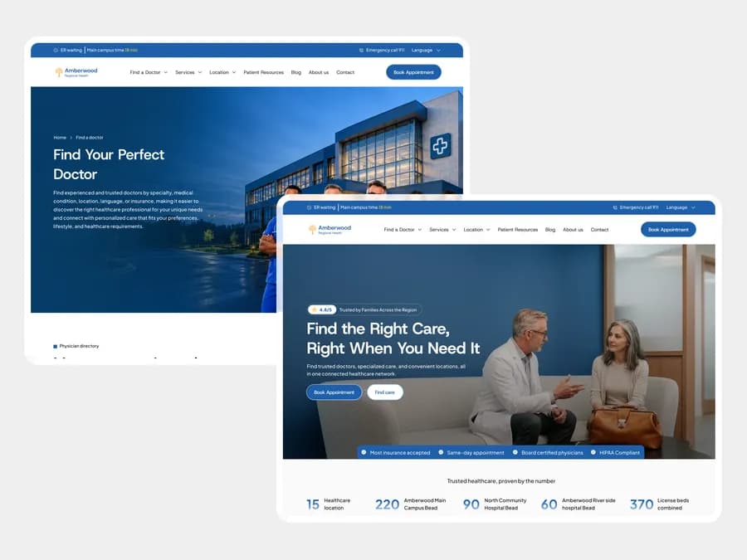Click 370 License beds combined stat
Viewport: 747px width, 560px height.
pyautogui.click(x=659, y=504)
